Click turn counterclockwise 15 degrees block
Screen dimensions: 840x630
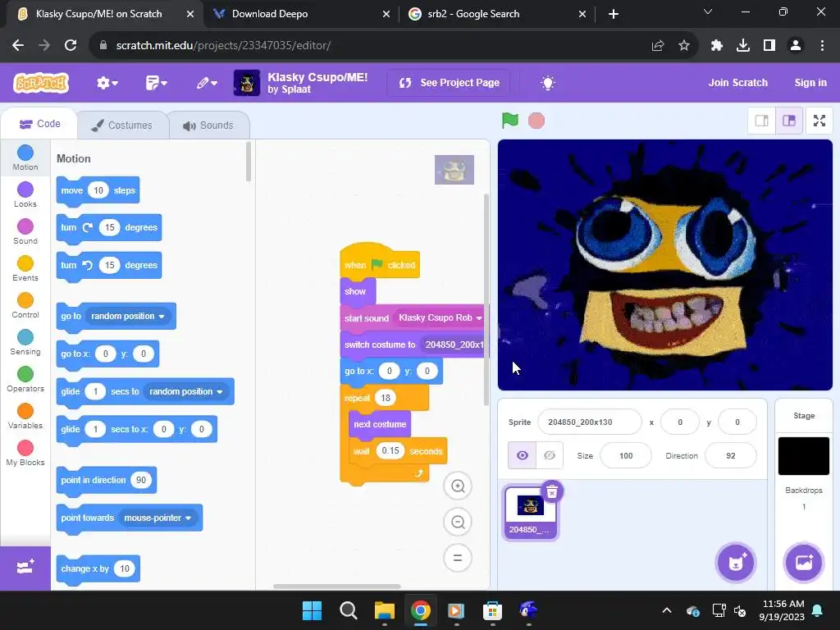[x=109, y=265]
